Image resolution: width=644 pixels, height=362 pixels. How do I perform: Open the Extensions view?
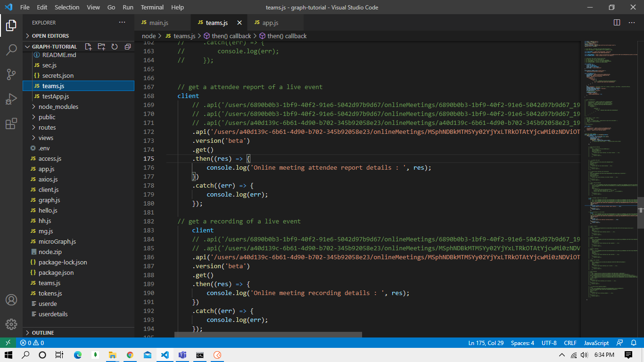[11, 123]
